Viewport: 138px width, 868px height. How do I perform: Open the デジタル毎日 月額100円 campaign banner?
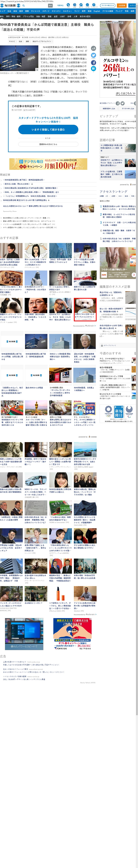tap(48, 164)
